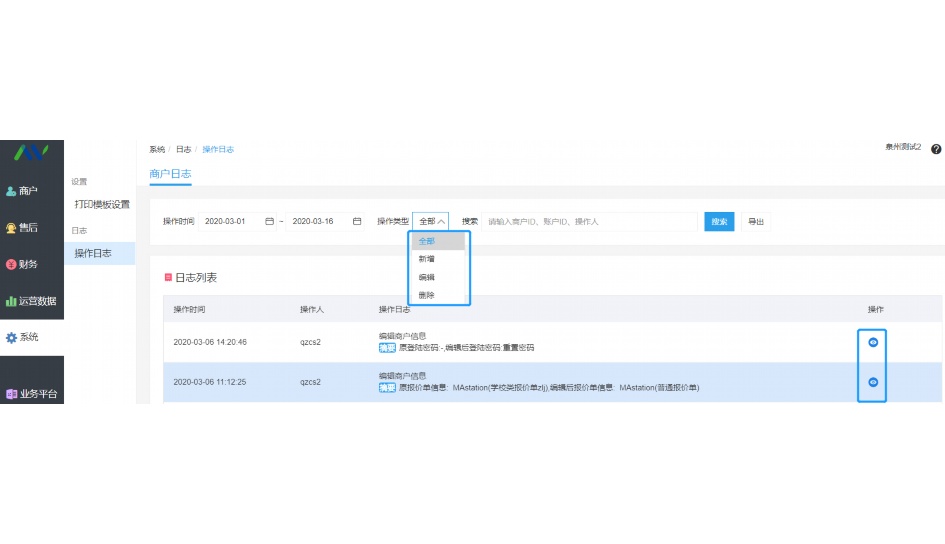Switch to the 商户日志 tab
Image resolution: width=945 pixels, height=544 pixels.
point(170,174)
